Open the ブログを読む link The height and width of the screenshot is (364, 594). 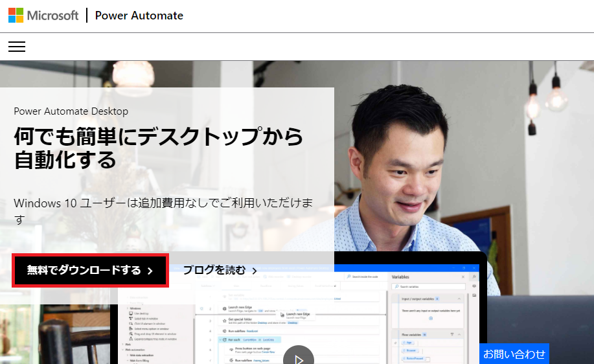point(220,271)
